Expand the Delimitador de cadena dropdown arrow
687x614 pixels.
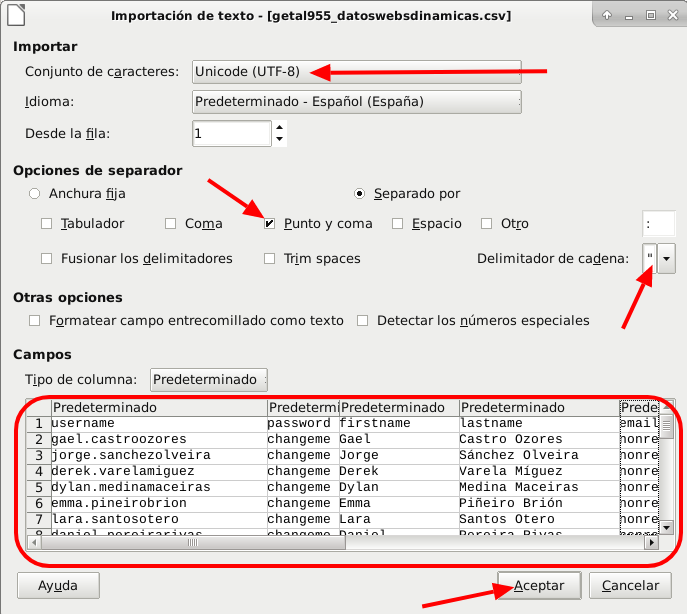(666, 259)
